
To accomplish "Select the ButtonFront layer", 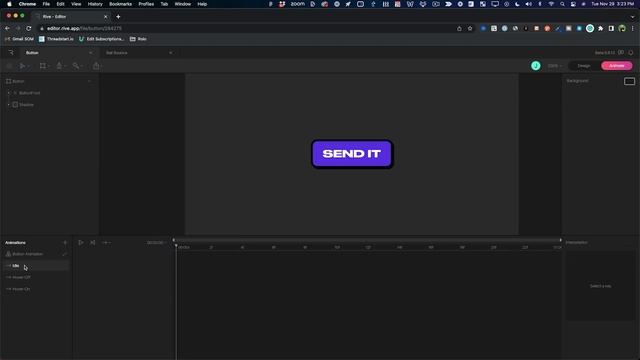I will click(29, 93).
